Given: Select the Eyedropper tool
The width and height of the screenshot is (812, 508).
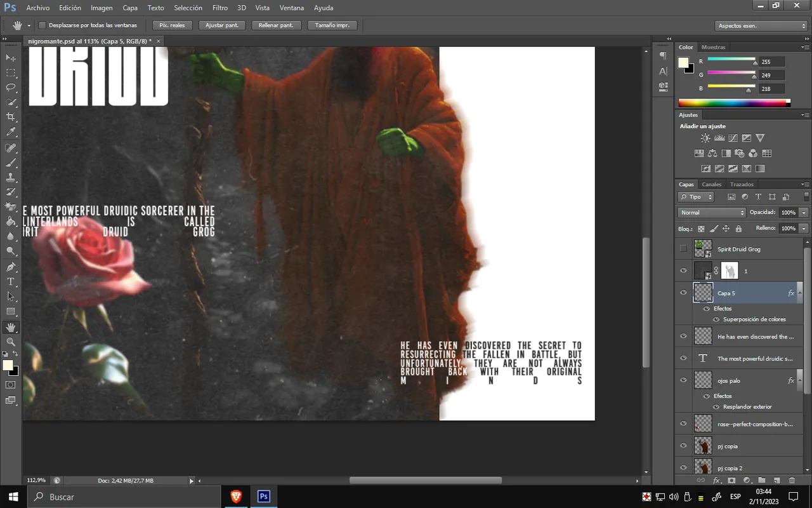Looking at the screenshot, I should tap(11, 132).
